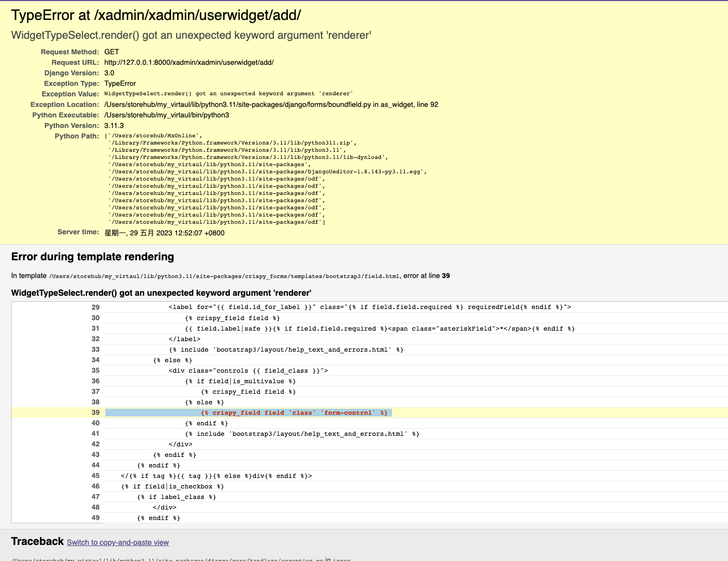This screenshot has height=561, width=728.
Task: Click line number 39 in the template source
Action: coord(96,413)
